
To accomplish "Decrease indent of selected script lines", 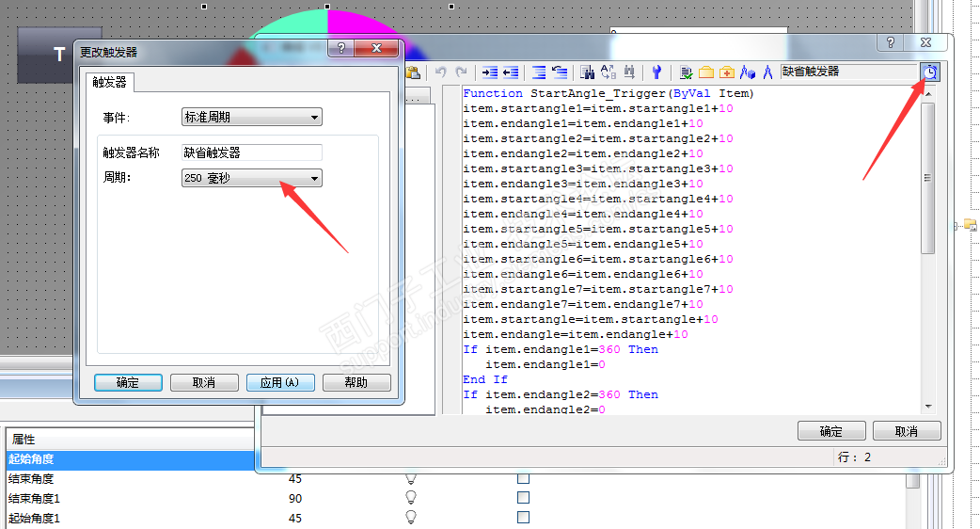I will 511,72.
